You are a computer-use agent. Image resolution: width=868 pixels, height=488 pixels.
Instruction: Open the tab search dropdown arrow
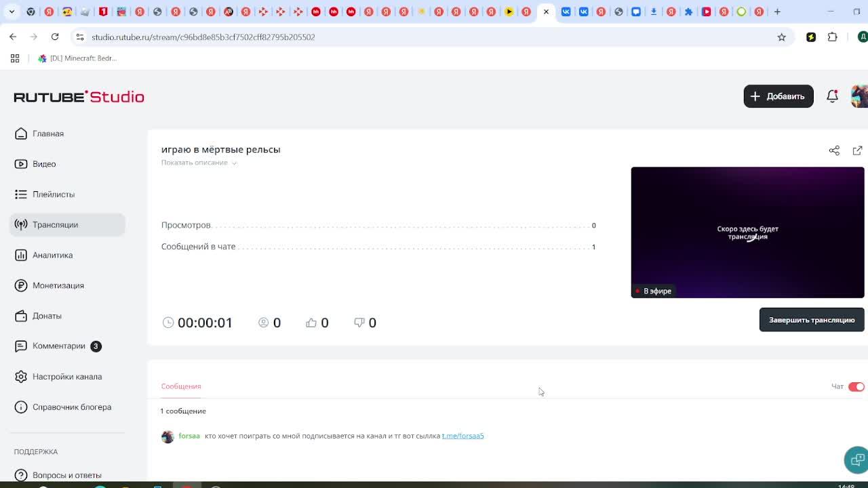click(x=12, y=12)
